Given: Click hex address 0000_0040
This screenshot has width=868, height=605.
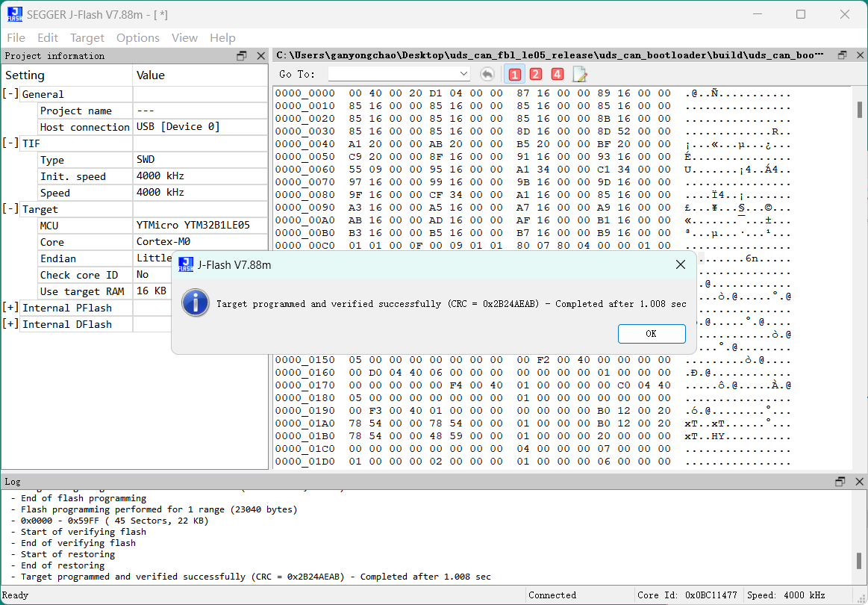Looking at the screenshot, I should coord(305,144).
